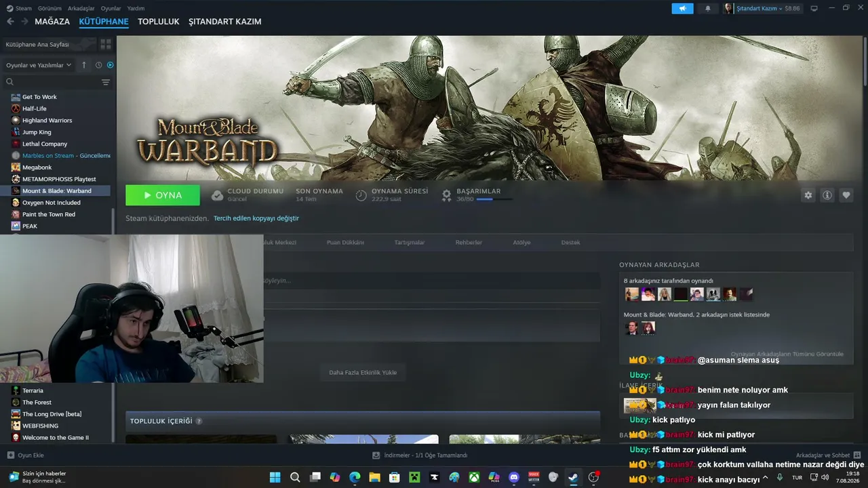This screenshot has width=868, height=488.
Task: Click the achievements star-gear icon
Action: click(446, 195)
